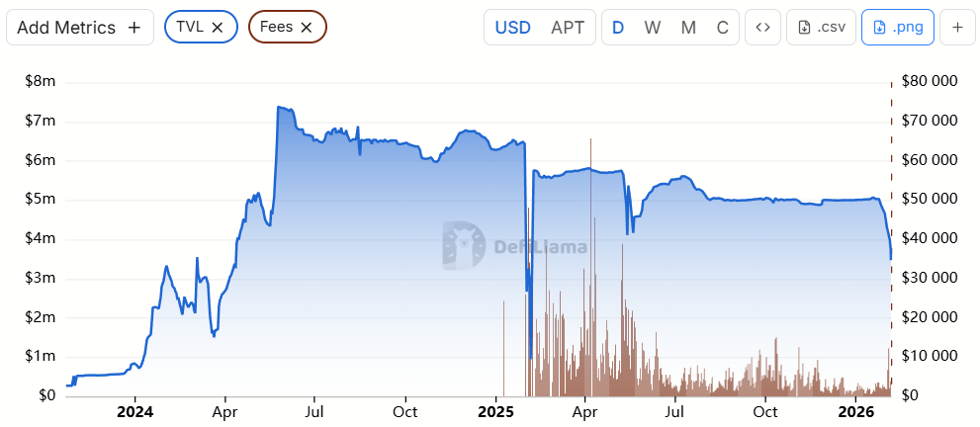Select daily (D) interval

[618, 28]
